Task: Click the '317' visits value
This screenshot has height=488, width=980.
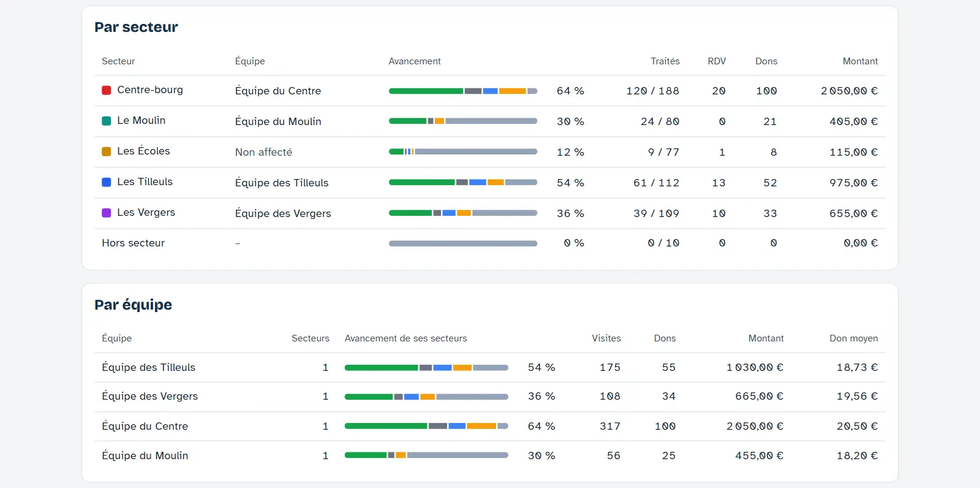Action: click(610, 426)
